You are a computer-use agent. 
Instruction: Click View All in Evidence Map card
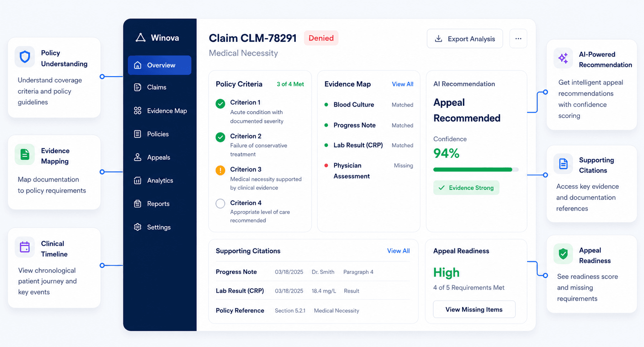[403, 84]
